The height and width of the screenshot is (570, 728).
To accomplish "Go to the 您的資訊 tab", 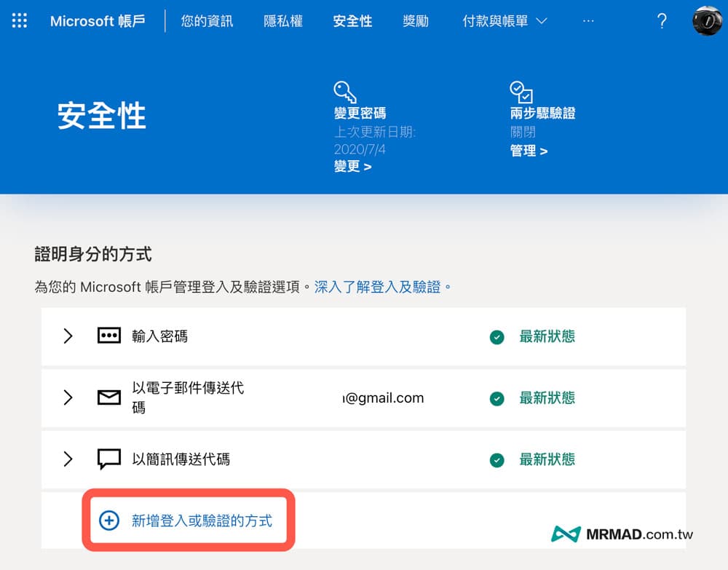I will click(207, 21).
